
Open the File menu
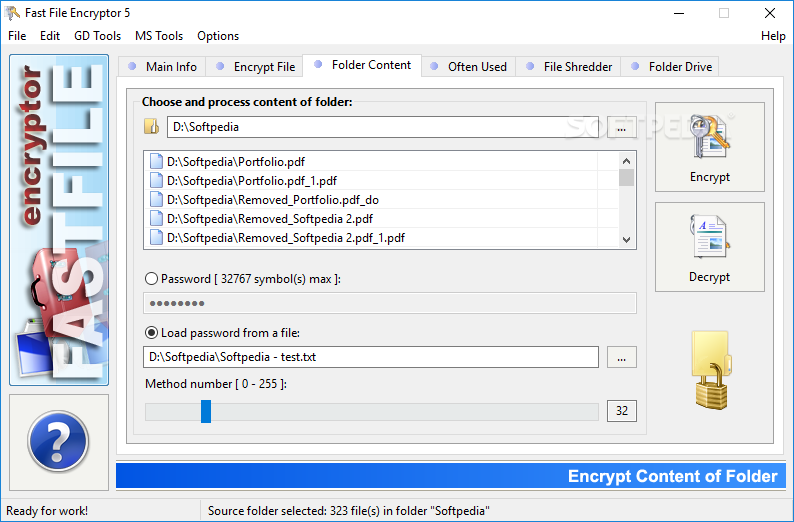click(x=17, y=36)
